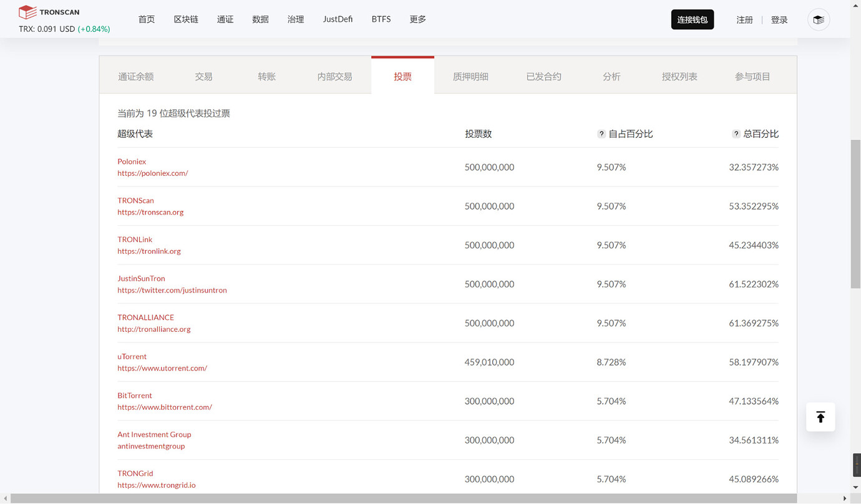Switch to the 质押明细 tab

[x=470, y=76]
